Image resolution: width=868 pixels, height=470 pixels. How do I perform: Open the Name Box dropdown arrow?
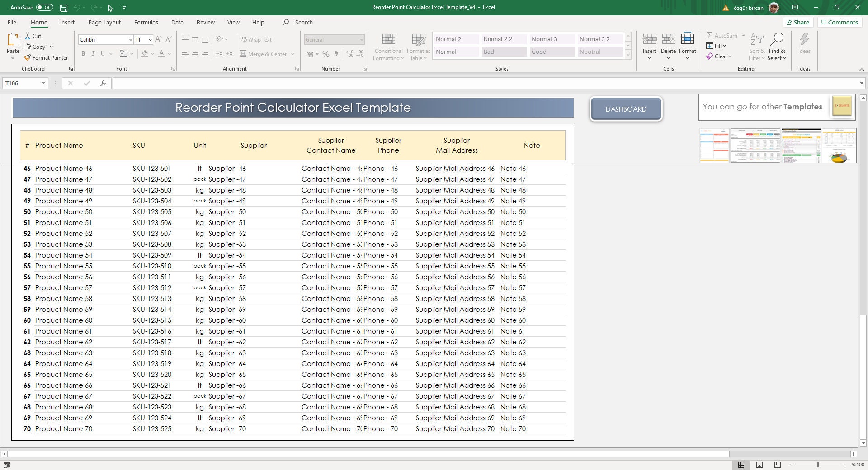(43, 83)
